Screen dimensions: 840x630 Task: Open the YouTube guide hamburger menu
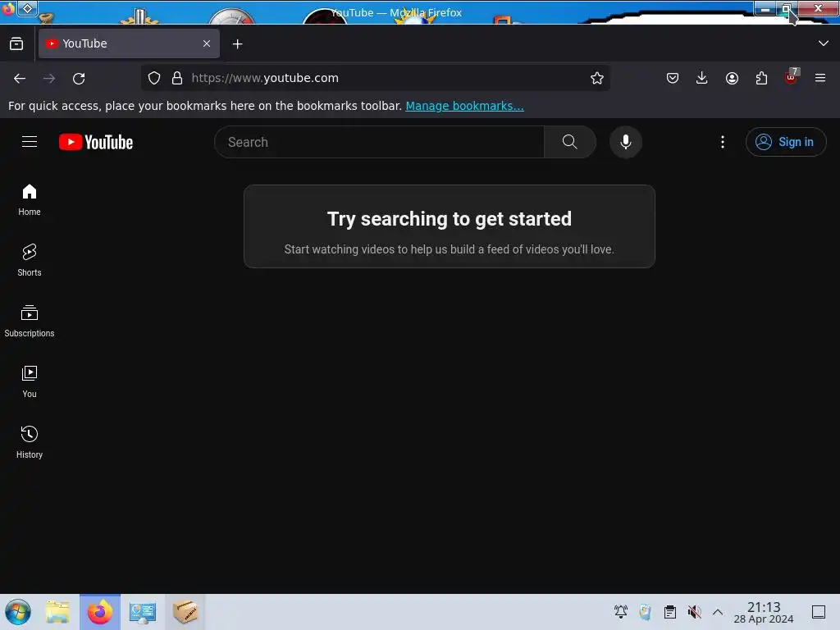(x=30, y=142)
